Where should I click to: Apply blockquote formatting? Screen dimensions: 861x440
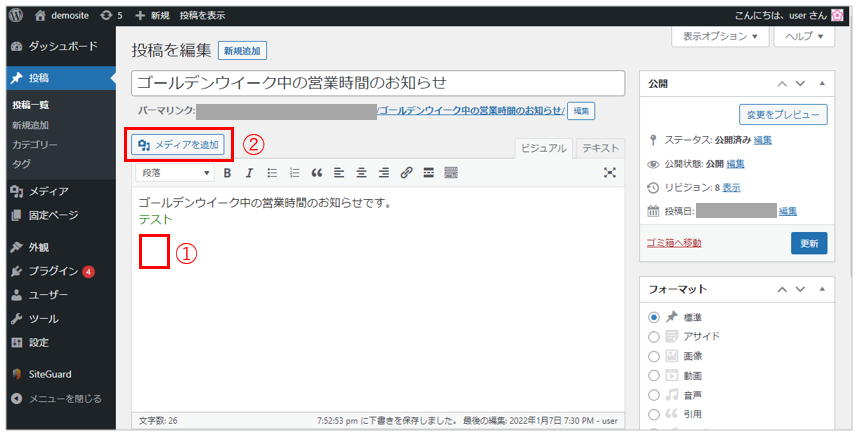coord(316,173)
